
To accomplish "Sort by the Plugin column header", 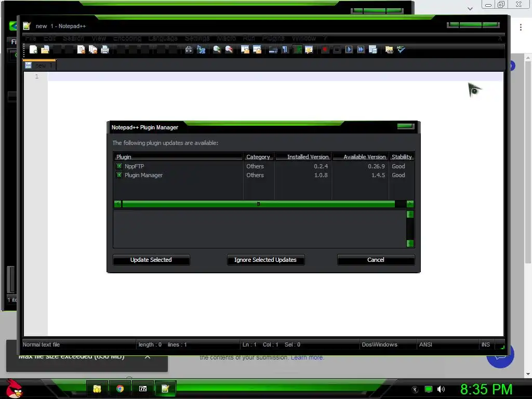I will point(178,157).
